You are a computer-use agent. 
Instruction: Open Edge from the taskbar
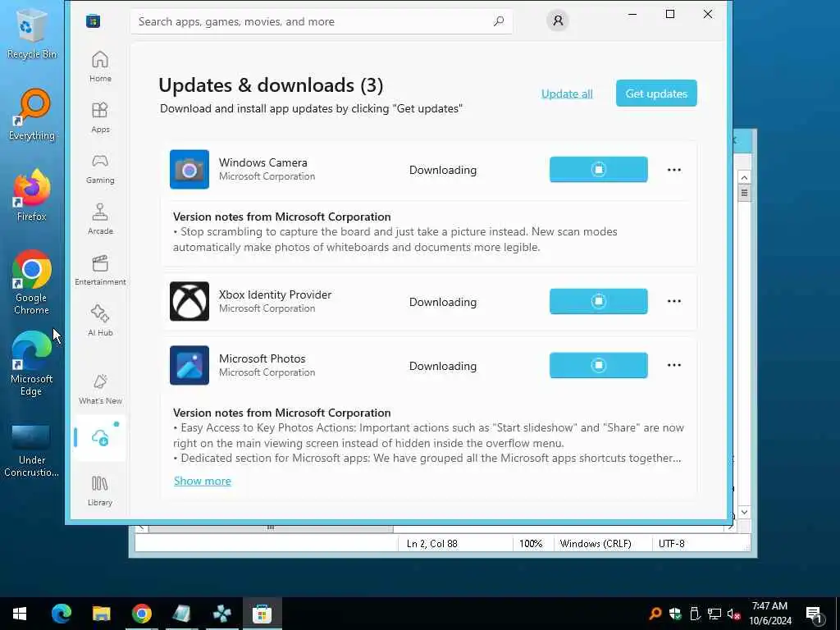coord(61,614)
